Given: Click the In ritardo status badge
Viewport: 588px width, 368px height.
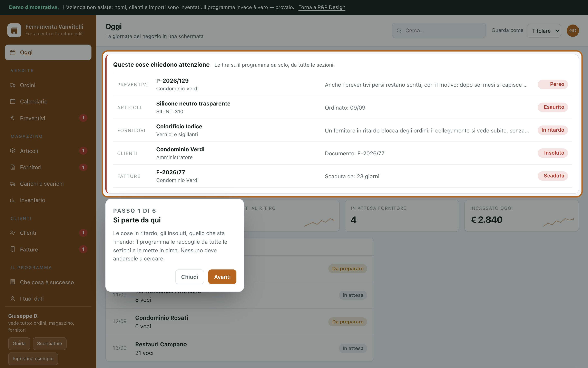Looking at the screenshot, I should 552,130.
